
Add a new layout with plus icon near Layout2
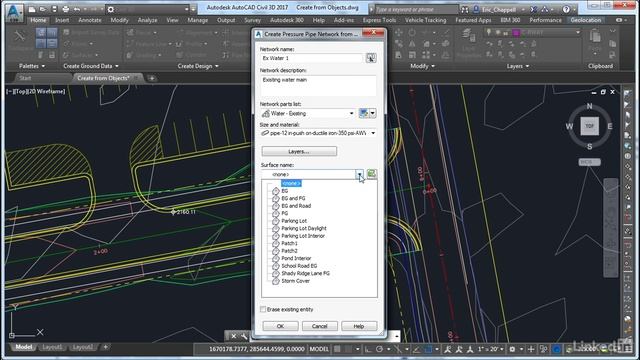coord(105,347)
